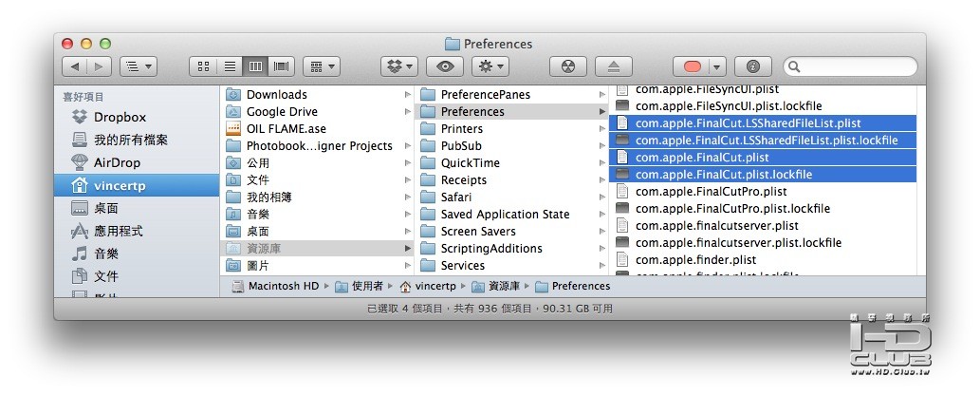
Task: Open the Downloads folder
Action: [318, 95]
